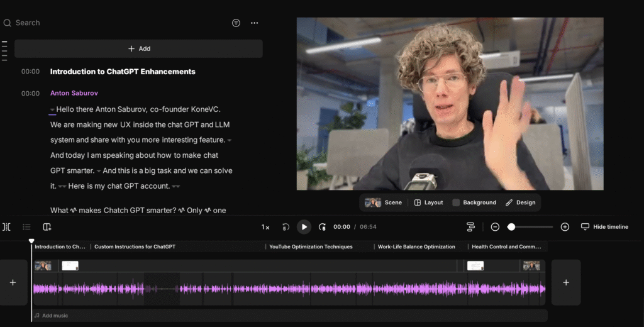Click the skip forward icon

322,227
